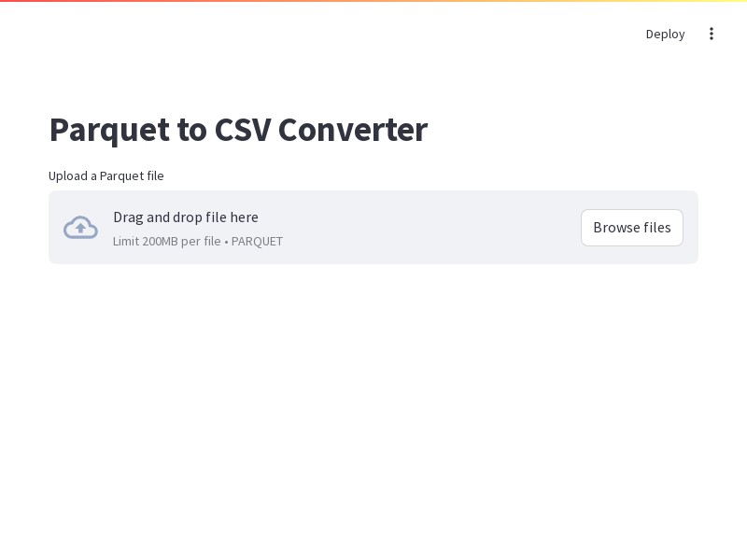Click the Deploy button

click(665, 34)
